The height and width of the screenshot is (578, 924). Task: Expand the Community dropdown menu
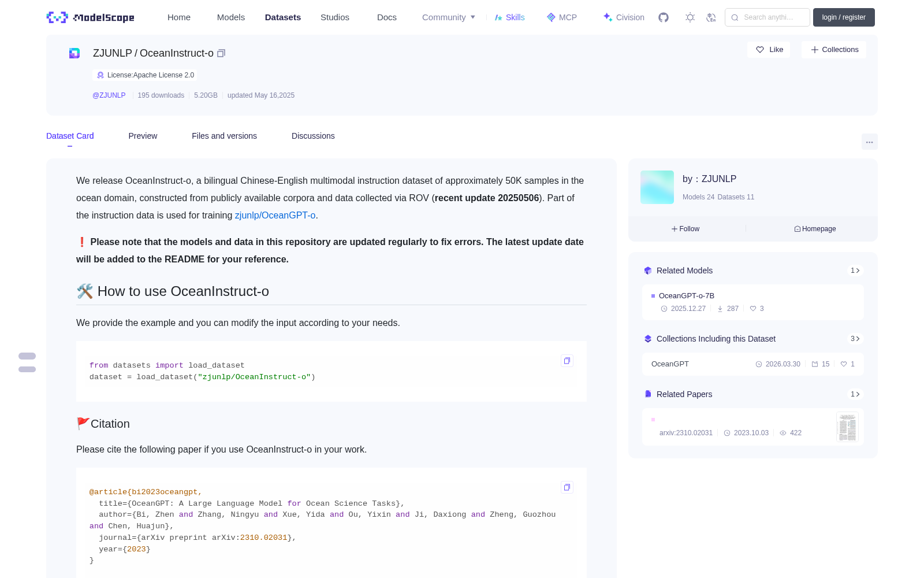pyautogui.click(x=449, y=17)
